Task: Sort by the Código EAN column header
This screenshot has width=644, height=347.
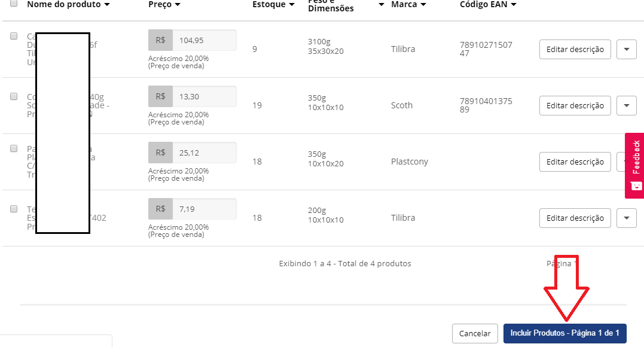Action: pyautogui.click(x=488, y=4)
